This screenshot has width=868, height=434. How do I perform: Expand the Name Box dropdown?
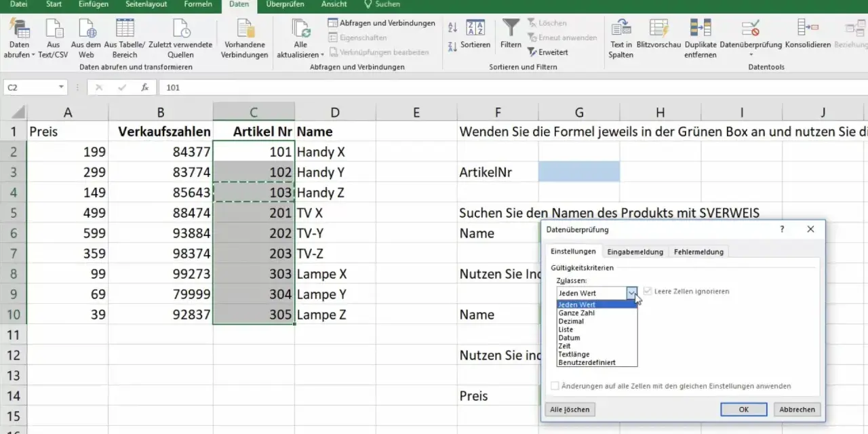tap(61, 87)
